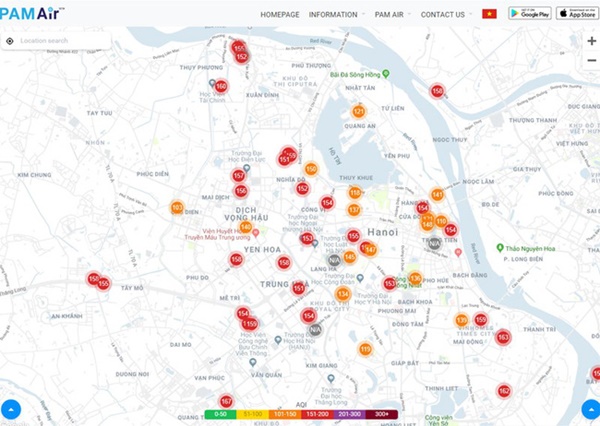The width and height of the screenshot is (600, 426).
Task: Select the orange AQI 103 station marker
Action: (177, 208)
